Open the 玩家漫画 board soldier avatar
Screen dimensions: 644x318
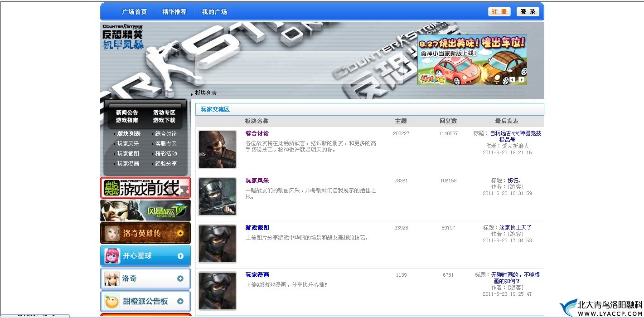click(218, 291)
